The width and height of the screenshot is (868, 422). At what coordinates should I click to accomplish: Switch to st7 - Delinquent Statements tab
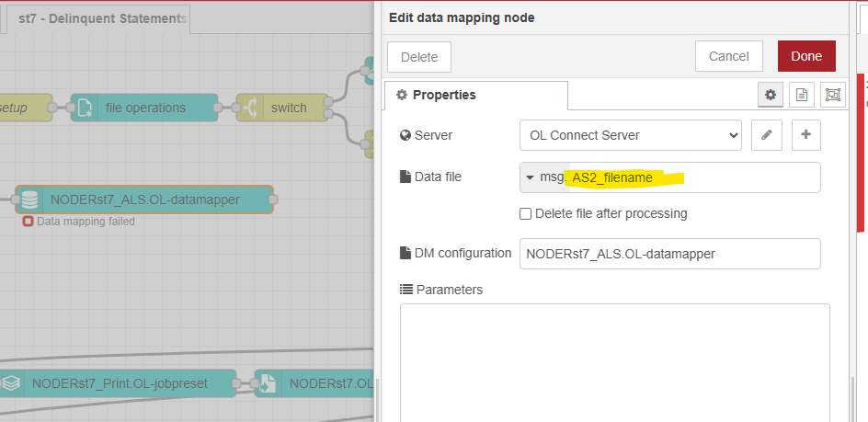tap(101, 18)
